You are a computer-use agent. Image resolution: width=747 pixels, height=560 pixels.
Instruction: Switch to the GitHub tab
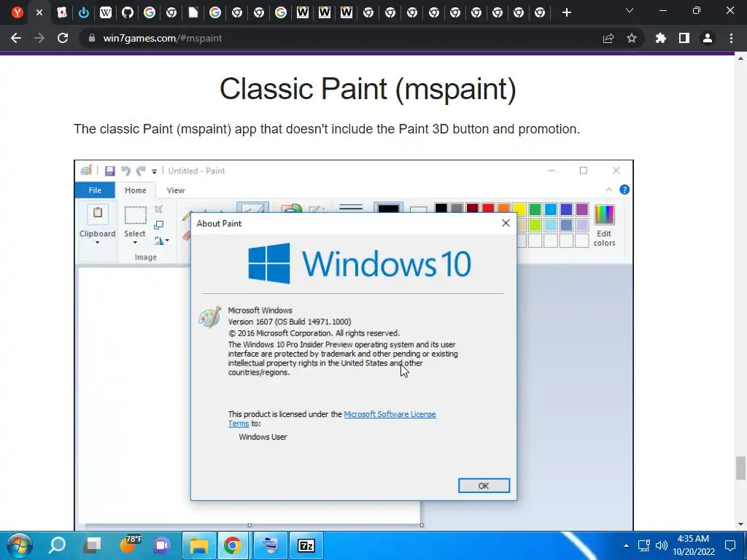coord(127,12)
